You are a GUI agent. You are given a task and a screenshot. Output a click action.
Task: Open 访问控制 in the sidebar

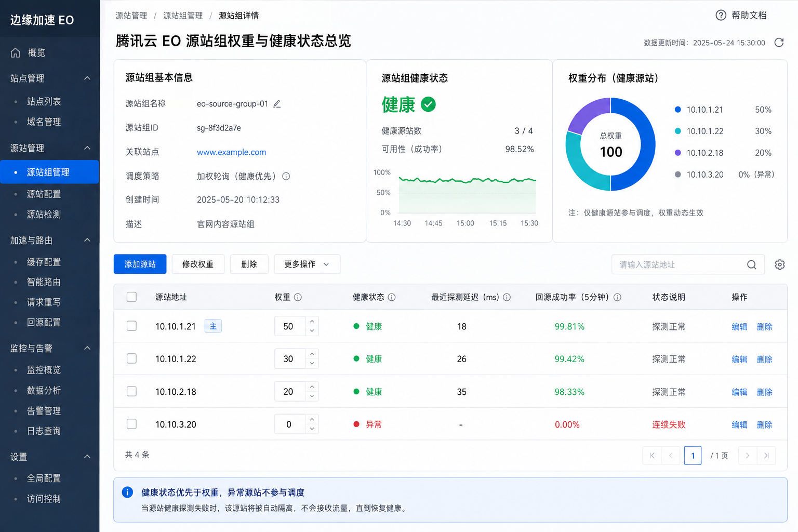[44, 499]
